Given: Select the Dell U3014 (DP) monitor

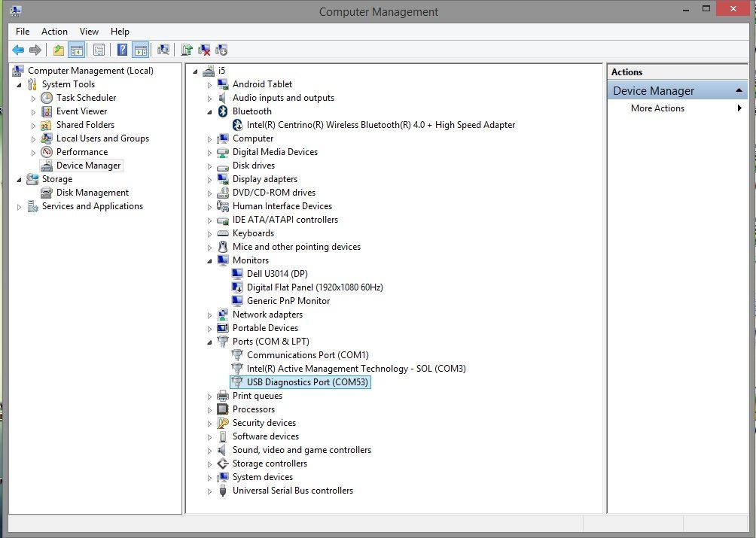Looking at the screenshot, I should point(276,274).
